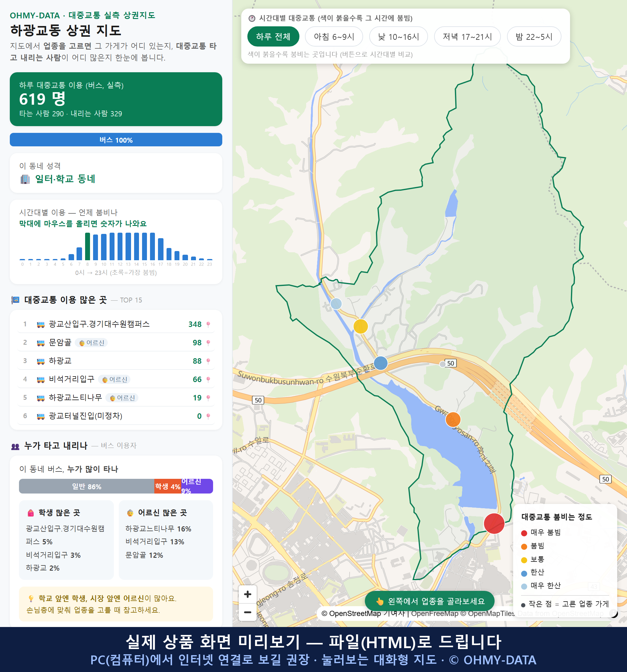This screenshot has width=627, height=672.
Task: Click the building icon beside 일터·학교 동네
Action: [x=25, y=179]
